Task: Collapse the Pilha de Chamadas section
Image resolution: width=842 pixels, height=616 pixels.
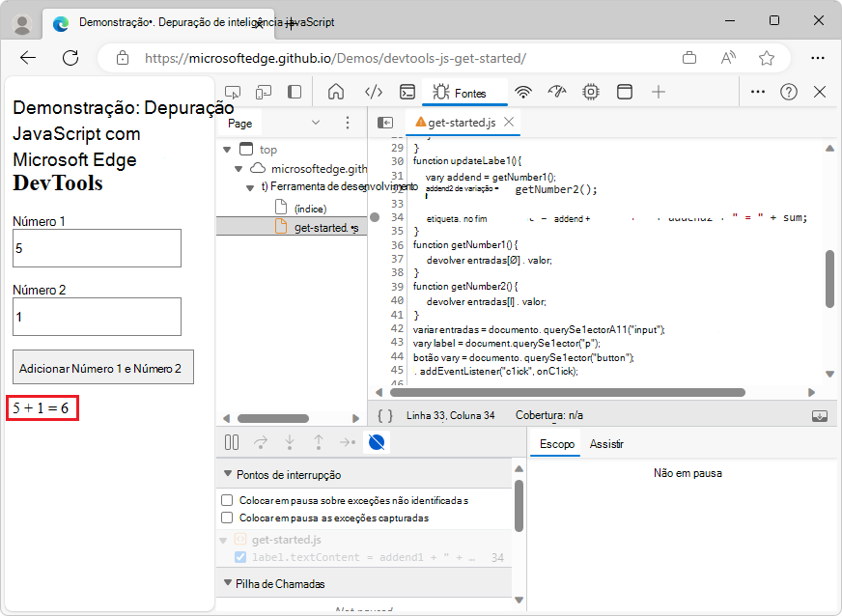Action: coord(228,583)
